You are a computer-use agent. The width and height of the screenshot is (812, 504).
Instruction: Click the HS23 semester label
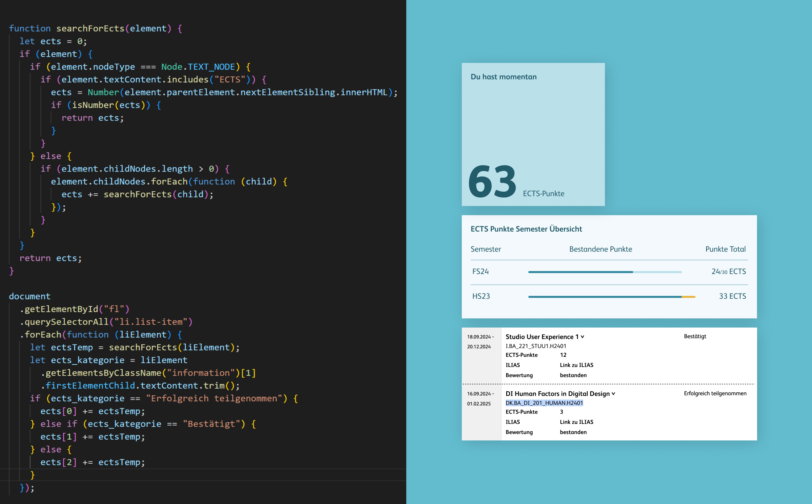click(x=481, y=296)
